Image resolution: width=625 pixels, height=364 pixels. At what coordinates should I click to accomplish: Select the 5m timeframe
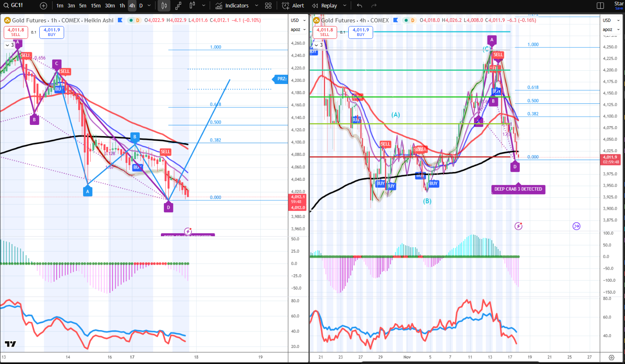[x=83, y=6]
